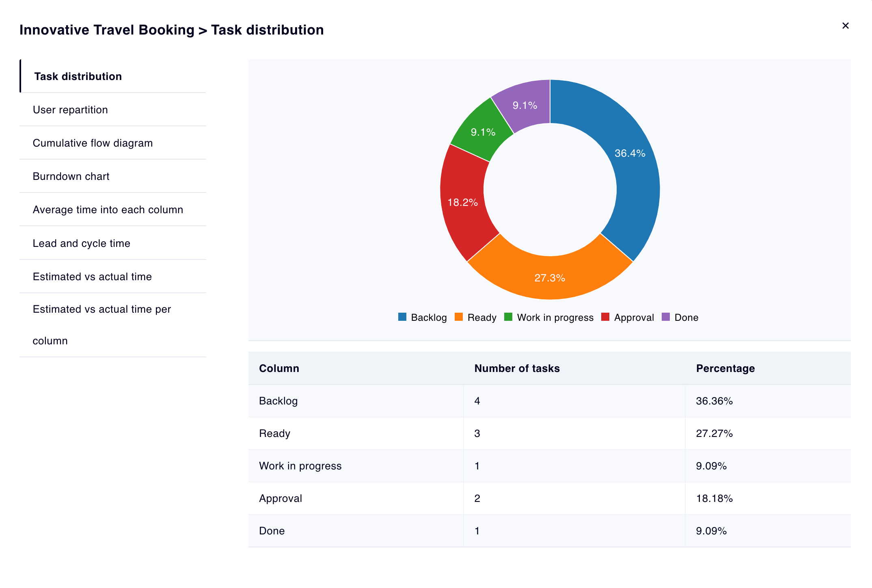
Task: Select the Burndown chart item
Action: click(71, 176)
